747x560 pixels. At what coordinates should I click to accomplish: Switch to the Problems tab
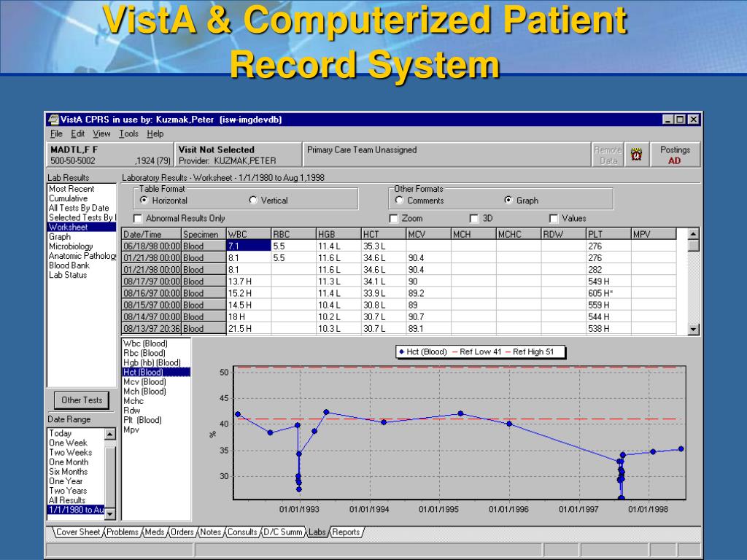pyautogui.click(x=123, y=532)
